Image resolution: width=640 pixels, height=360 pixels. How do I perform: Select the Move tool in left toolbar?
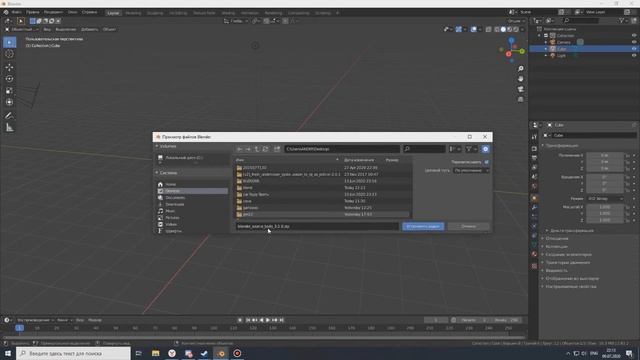[x=9, y=67]
